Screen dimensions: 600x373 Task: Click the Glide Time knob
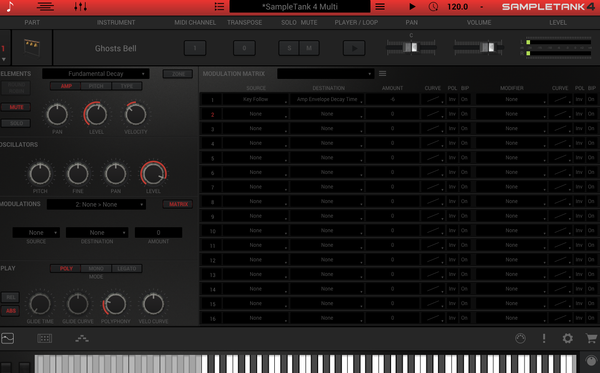pos(40,304)
